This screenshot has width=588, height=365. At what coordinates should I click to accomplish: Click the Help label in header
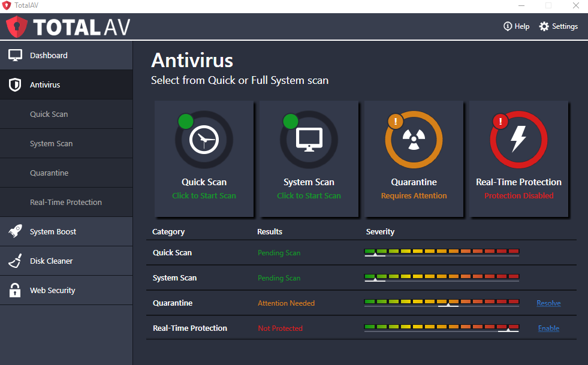(x=522, y=26)
